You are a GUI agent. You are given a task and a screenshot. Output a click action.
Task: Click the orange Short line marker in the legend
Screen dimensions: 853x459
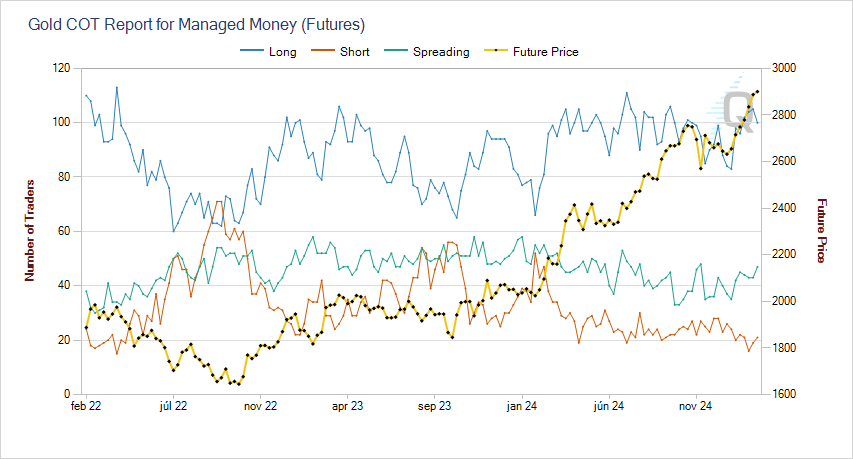[320, 51]
